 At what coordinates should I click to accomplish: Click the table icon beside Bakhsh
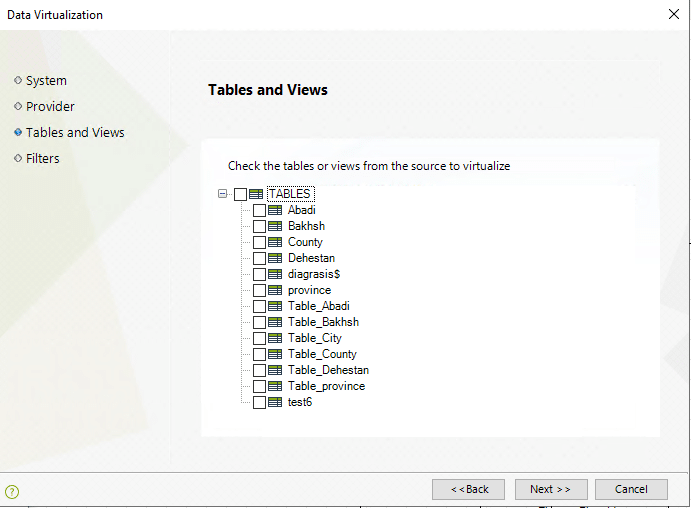pos(275,226)
